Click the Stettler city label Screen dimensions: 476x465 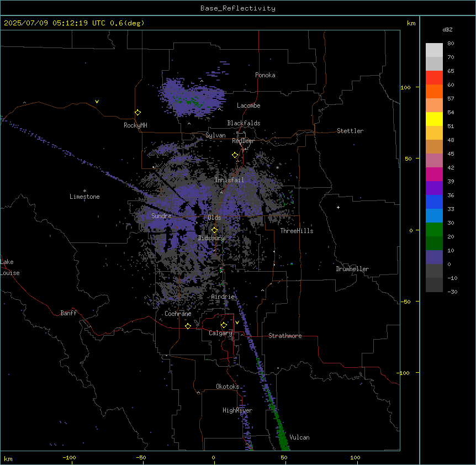point(350,131)
